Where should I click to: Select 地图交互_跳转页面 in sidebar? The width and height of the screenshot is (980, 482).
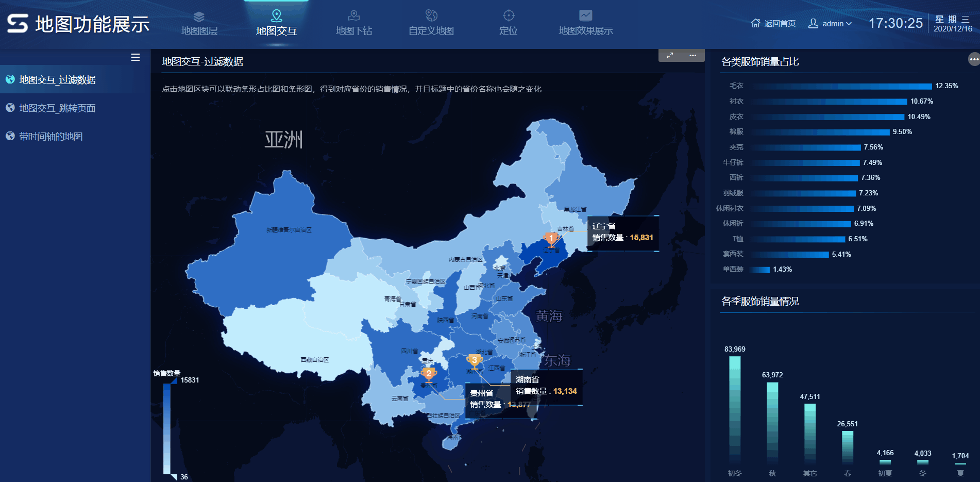coord(57,108)
